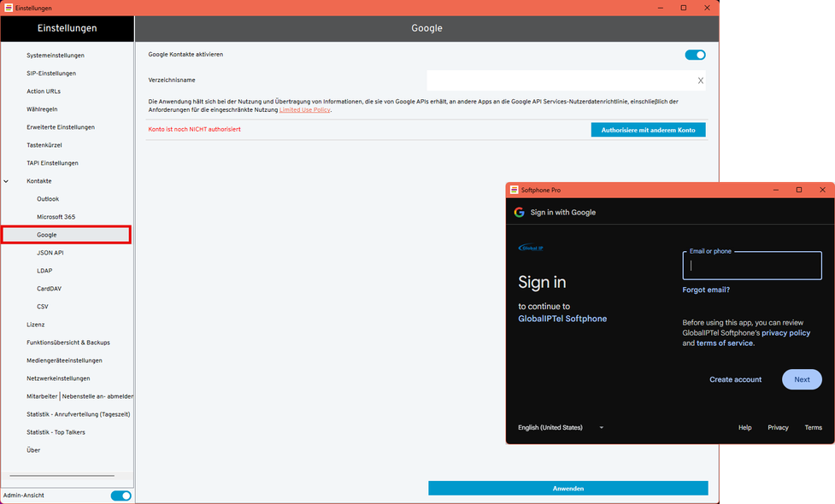This screenshot has height=504, width=835.
Task: Select CSV under Kontakte
Action: (x=42, y=307)
